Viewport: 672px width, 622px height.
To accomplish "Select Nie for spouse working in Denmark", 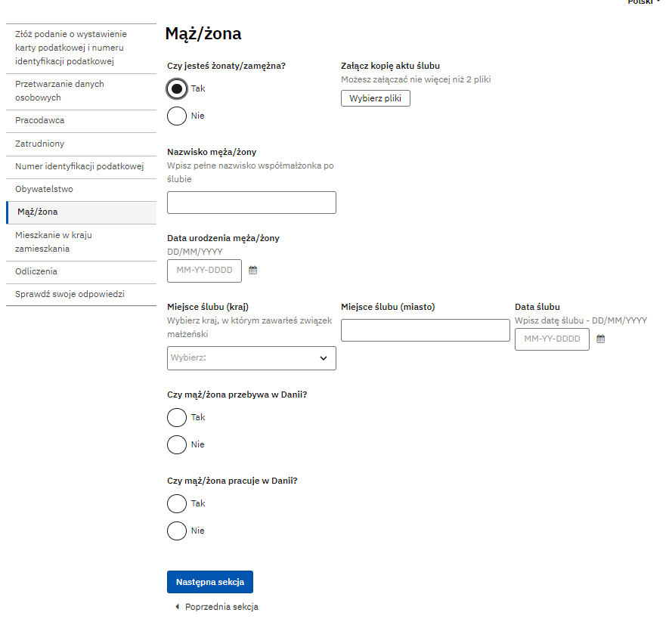I will pos(177,531).
